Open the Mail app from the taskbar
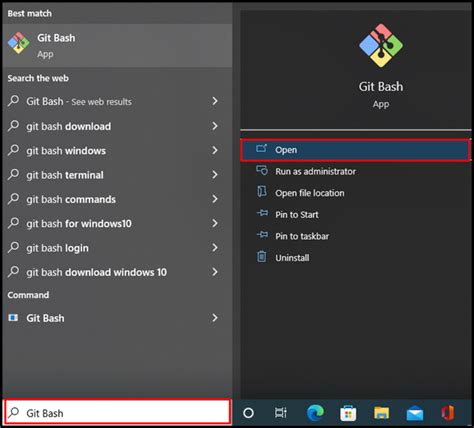The width and height of the screenshot is (474, 428). click(415, 414)
